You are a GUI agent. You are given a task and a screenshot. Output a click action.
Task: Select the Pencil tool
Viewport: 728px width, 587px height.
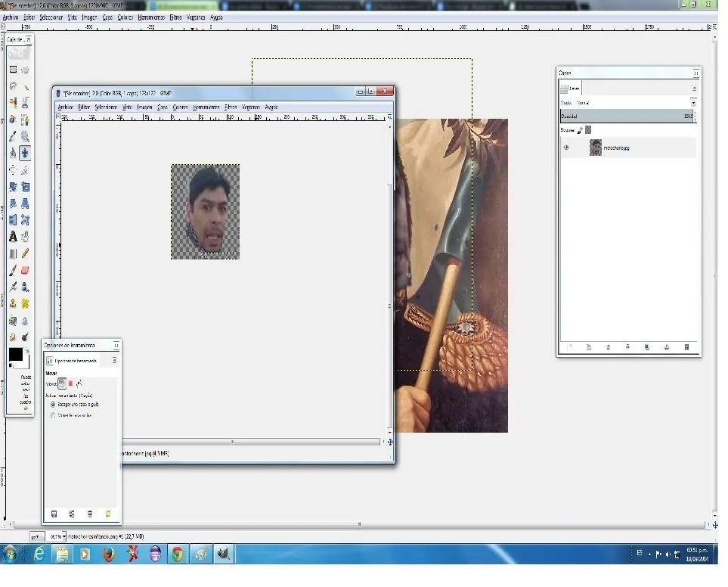pos(25,253)
